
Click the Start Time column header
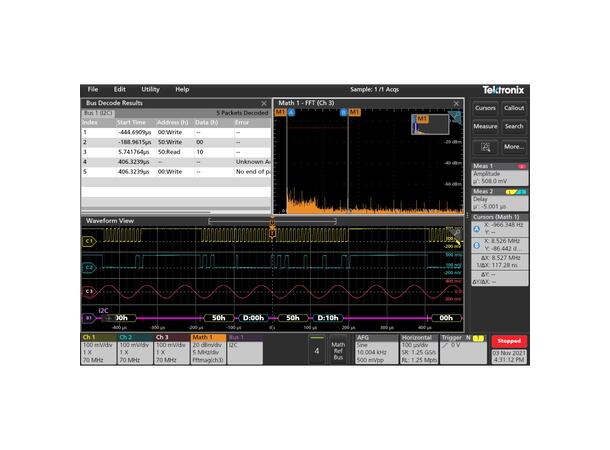pyautogui.click(x=131, y=123)
